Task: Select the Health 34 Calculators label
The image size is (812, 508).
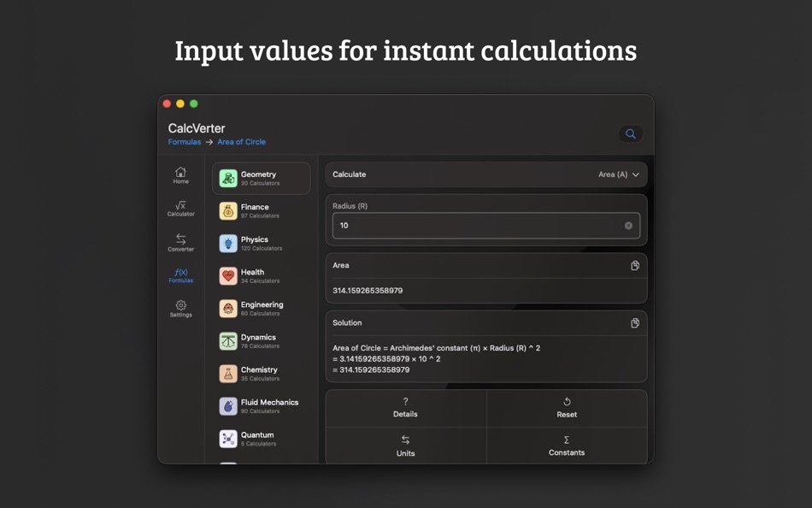Action: (260, 275)
